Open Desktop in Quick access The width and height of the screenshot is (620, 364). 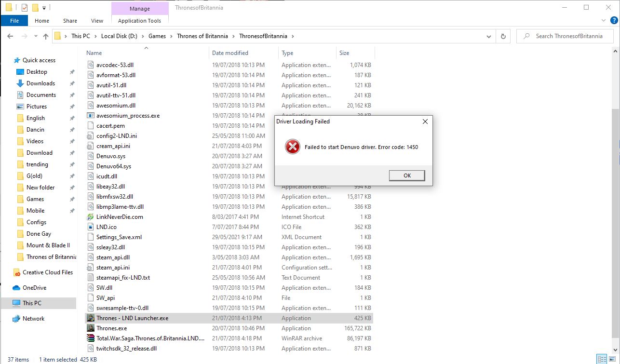[37, 72]
